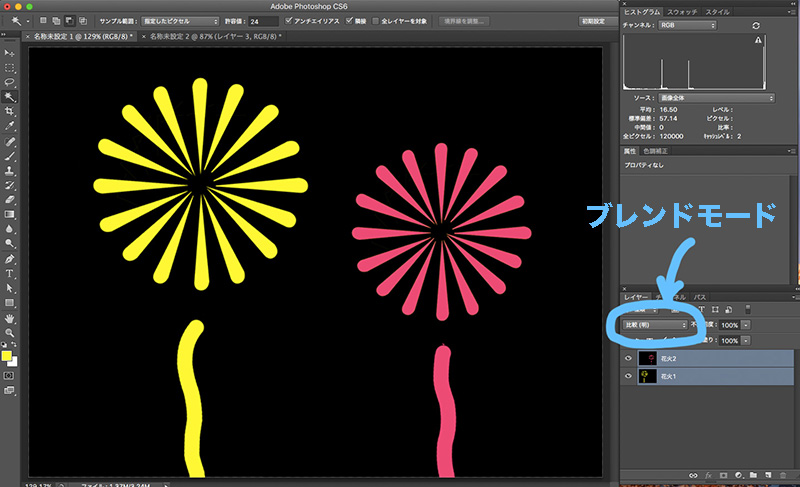
Task: Open the パス tab
Action: 700,297
